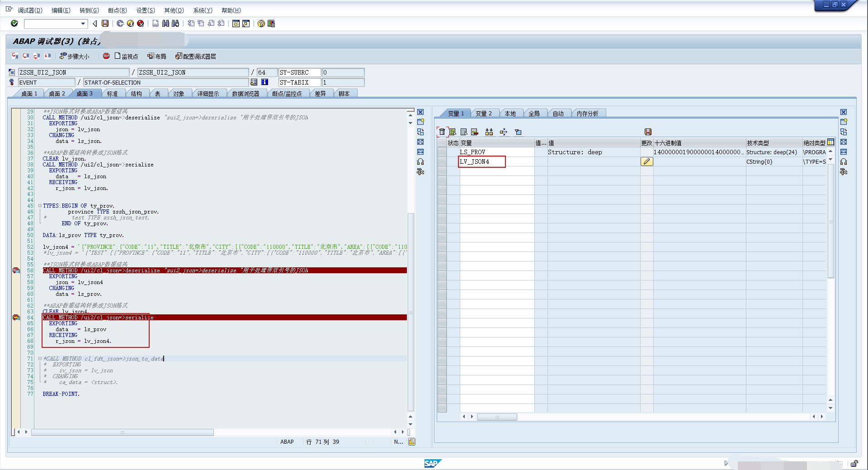Click the Execute step-over debugger icon

tap(26, 56)
